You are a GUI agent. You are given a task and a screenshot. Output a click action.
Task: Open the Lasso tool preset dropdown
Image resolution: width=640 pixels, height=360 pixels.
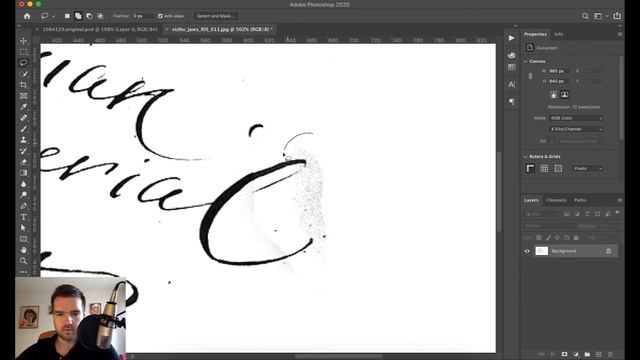click(53, 16)
